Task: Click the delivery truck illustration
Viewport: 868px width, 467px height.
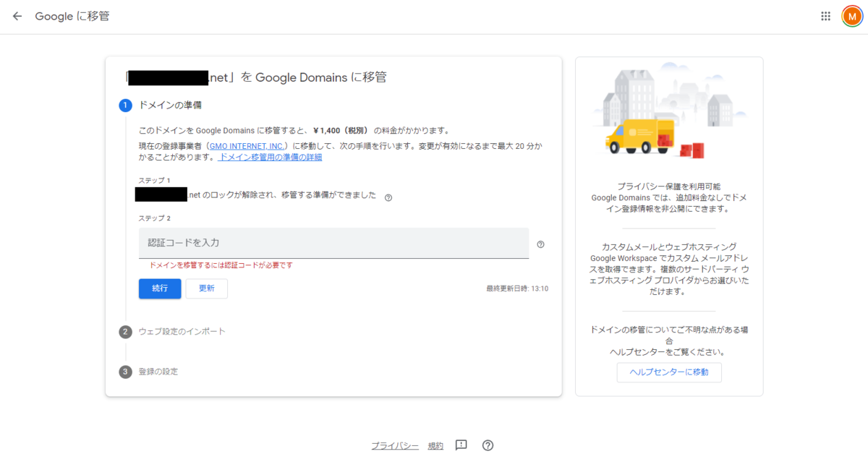Action: (x=641, y=137)
